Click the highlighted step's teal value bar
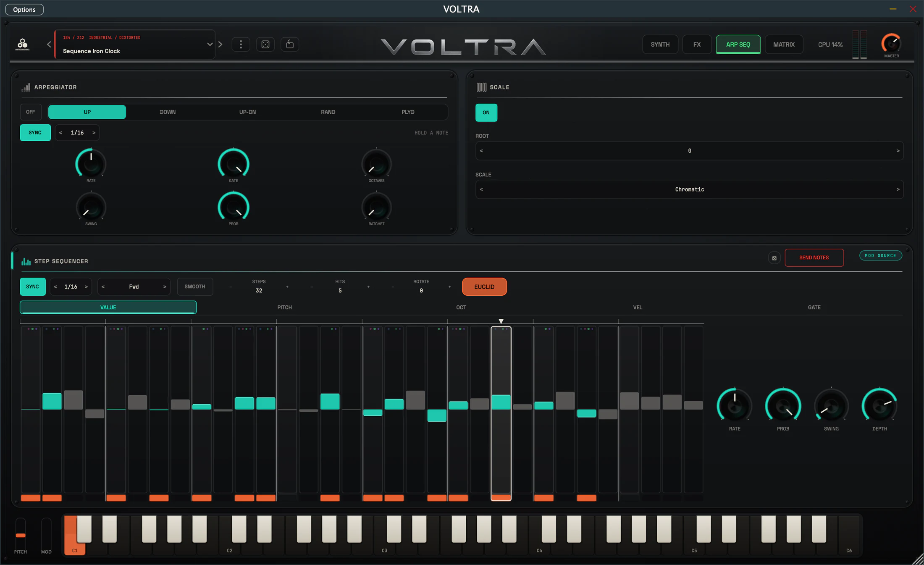The width and height of the screenshot is (924, 565). coord(501,402)
